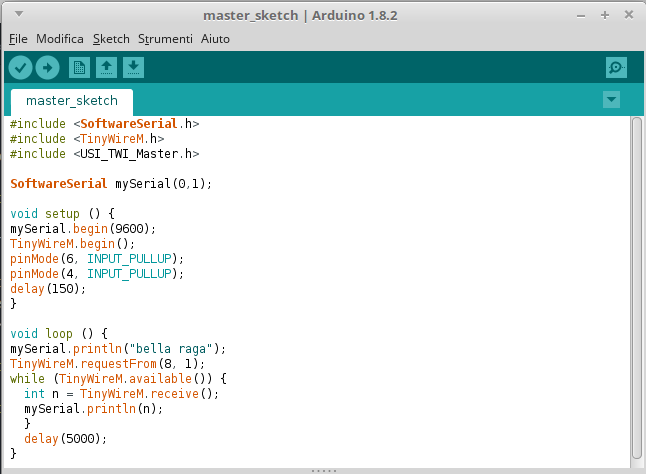Open the Aiuto menu
The image size is (646, 474).
(215, 39)
